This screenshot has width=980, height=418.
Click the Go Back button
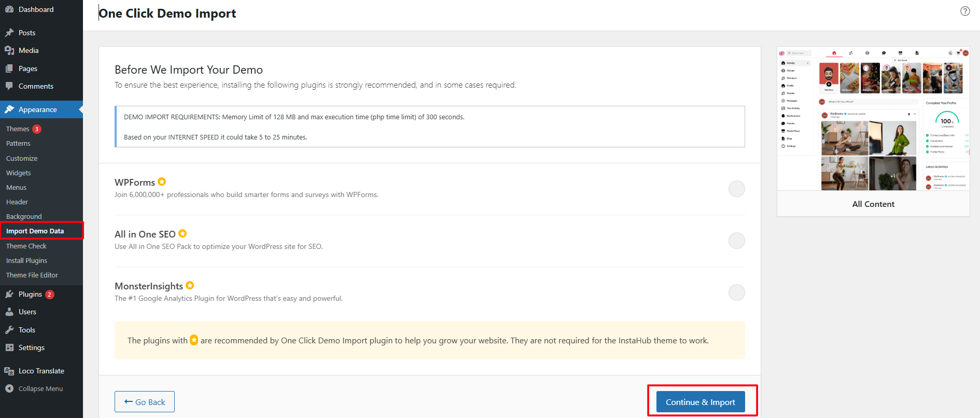[x=145, y=402]
